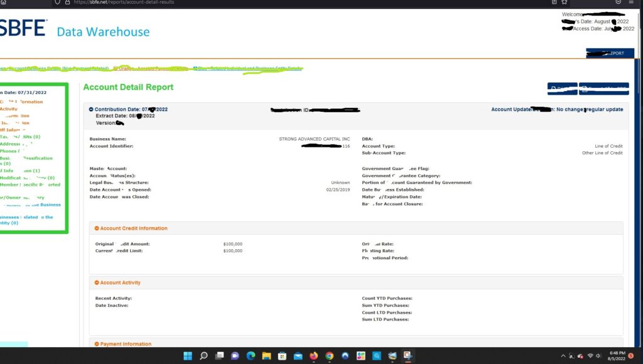Open the volume tray icon
This screenshot has width=643, height=364.
coord(598,356)
